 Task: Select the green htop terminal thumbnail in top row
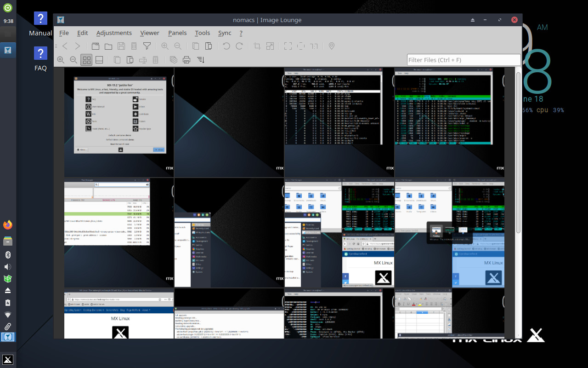[x=449, y=122]
